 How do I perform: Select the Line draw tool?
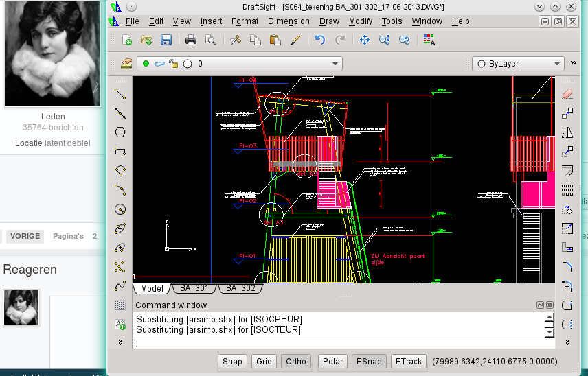120,93
